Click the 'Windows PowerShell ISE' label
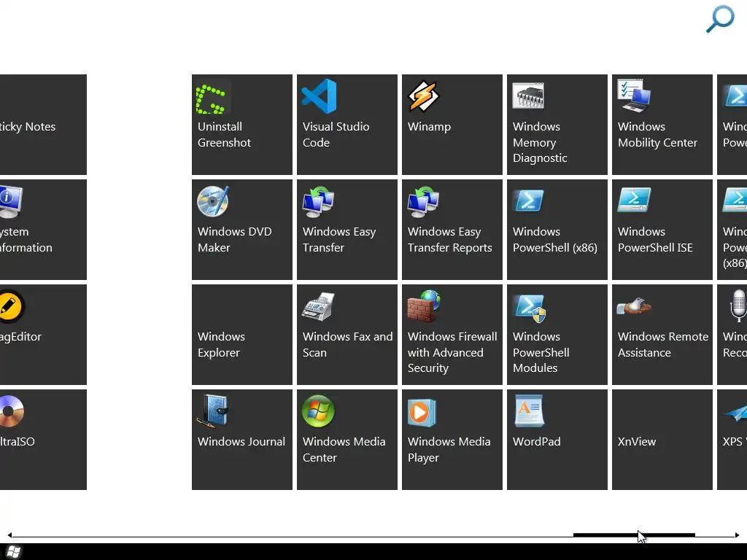 coord(655,239)
